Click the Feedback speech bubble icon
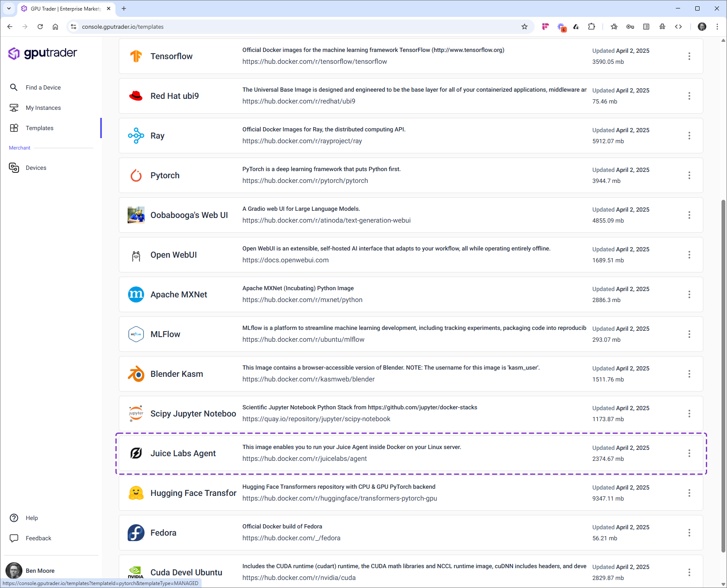The width and height of the screenshot is (727, 588). (x=14, y=538)
